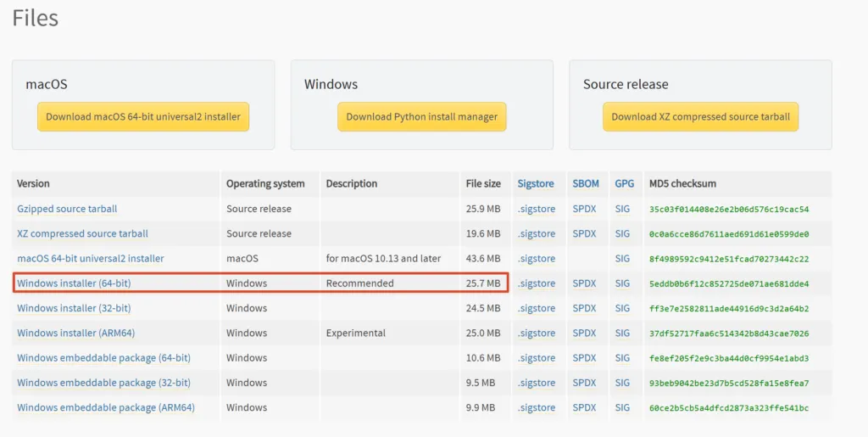Open SIG for macOS universal2 installer
868x437 pixels.
pos(622,259)
